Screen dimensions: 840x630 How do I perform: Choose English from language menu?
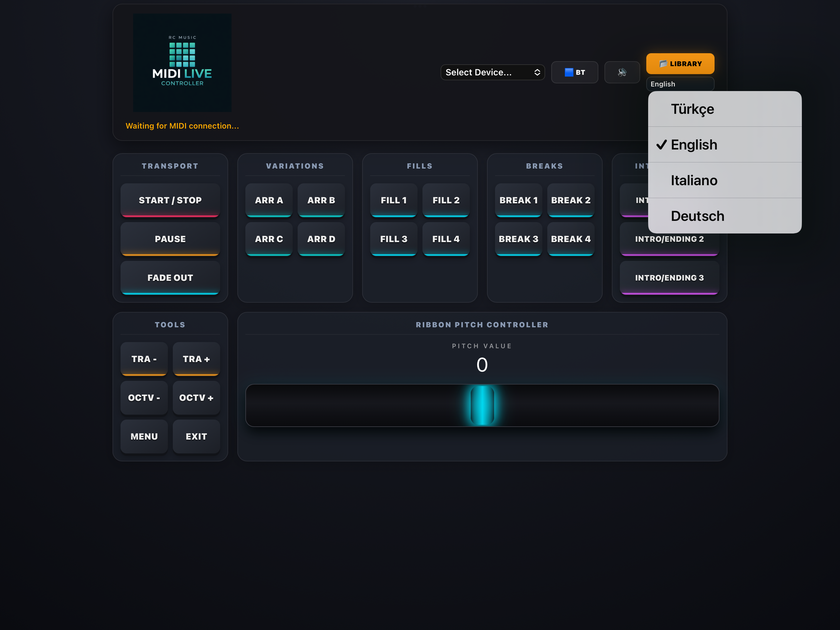point(725,145)
